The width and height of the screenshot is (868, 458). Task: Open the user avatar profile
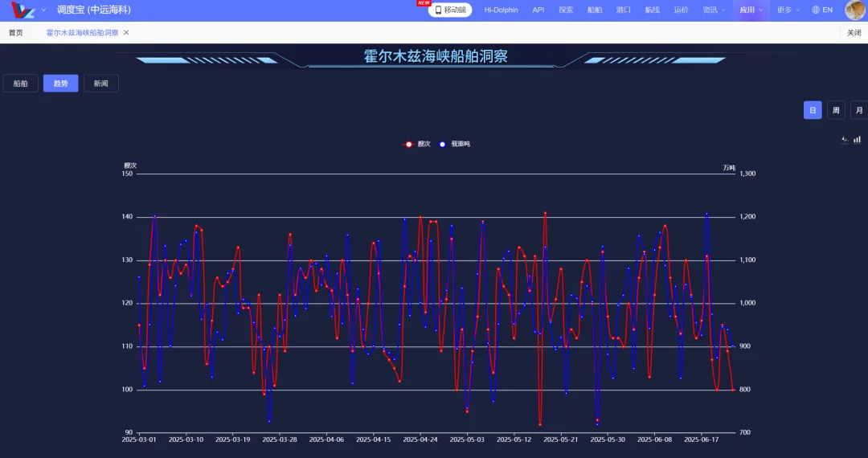[855, 10]
